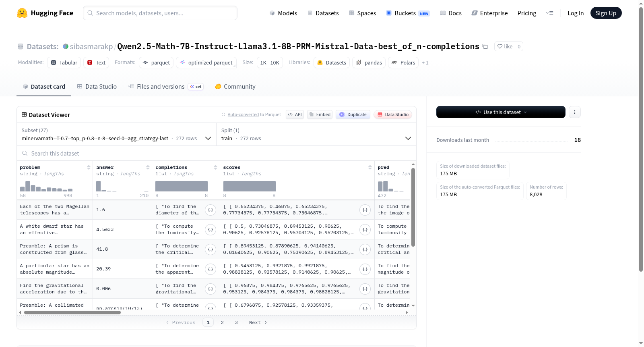Click the Hugging Face logo icon

(x=22, y=13)
